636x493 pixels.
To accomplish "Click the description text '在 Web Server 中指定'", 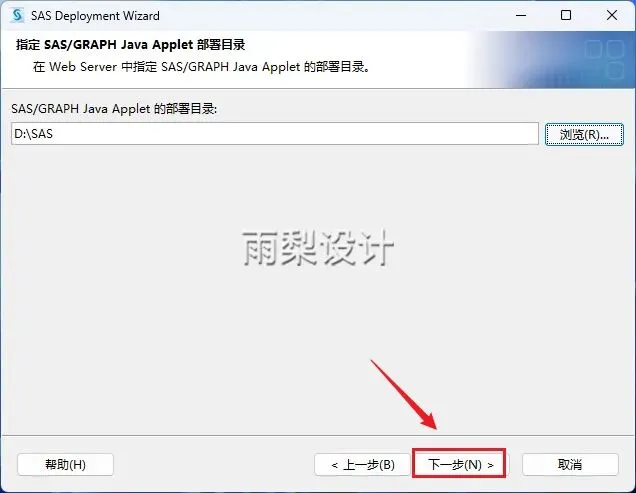I will (96, 67).
